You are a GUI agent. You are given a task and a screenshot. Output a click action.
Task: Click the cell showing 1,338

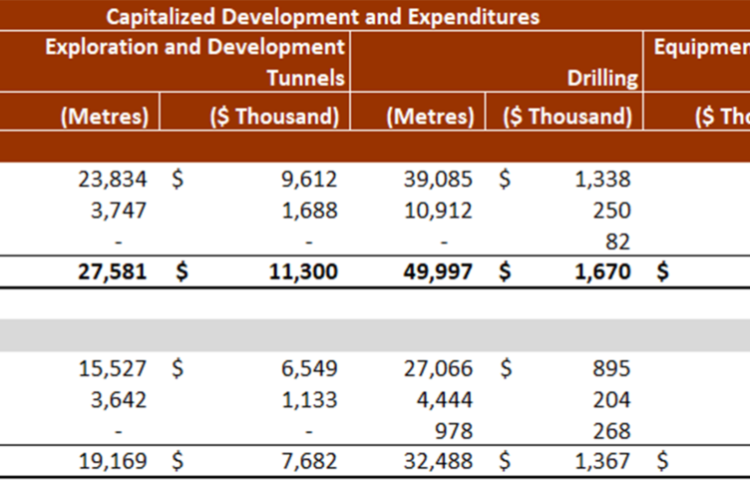(x=602, y=179)
